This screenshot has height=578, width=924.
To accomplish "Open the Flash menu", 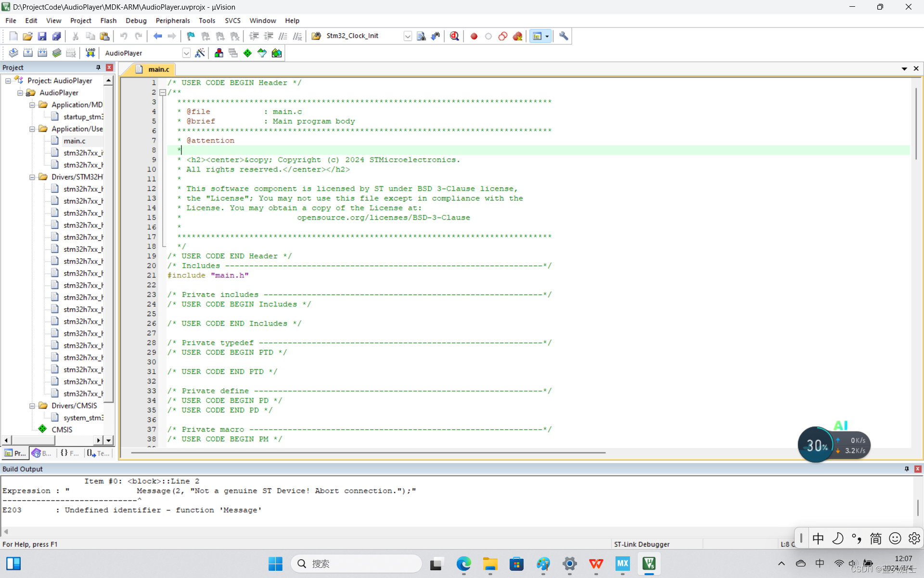I will click(108, 21).
